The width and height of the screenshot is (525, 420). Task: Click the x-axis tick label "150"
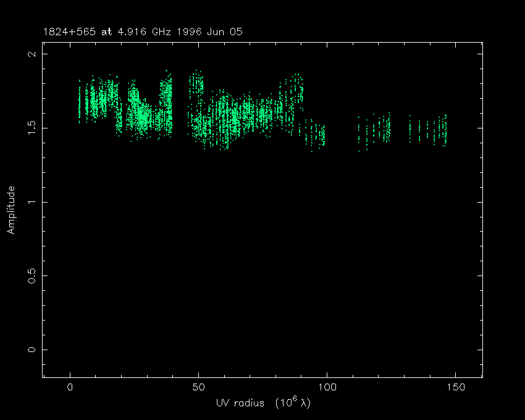(x=455, y=387)
